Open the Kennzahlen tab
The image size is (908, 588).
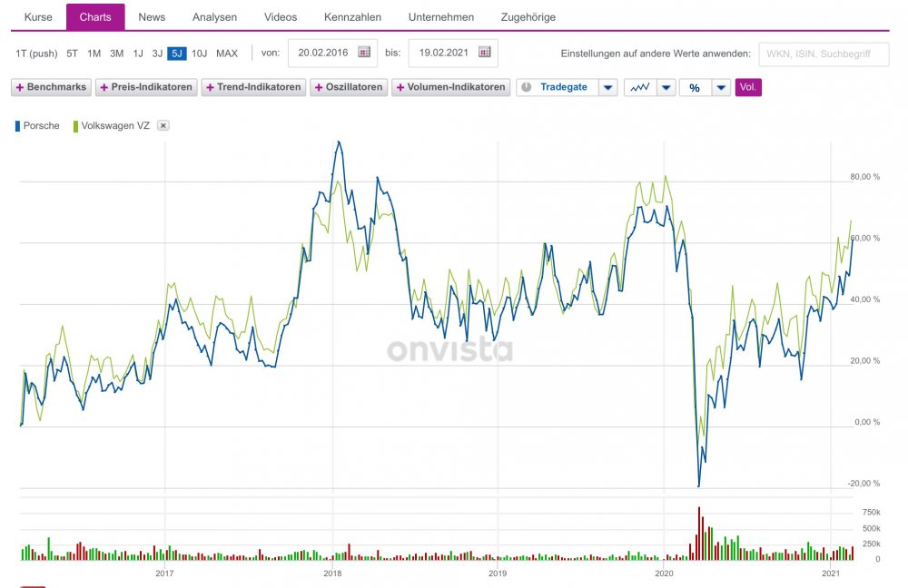[352, 17]
